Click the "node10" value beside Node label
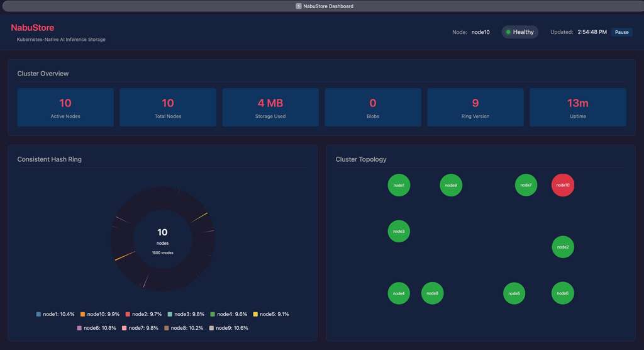The image size is (644, 350). tap(480, 32)
